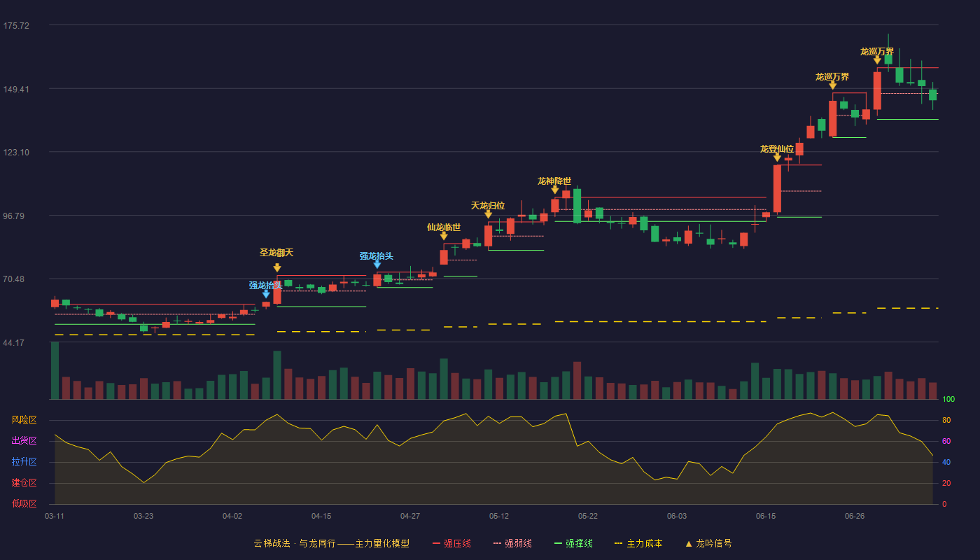Click the 96.79 price axis label

[x=16, y=216]
